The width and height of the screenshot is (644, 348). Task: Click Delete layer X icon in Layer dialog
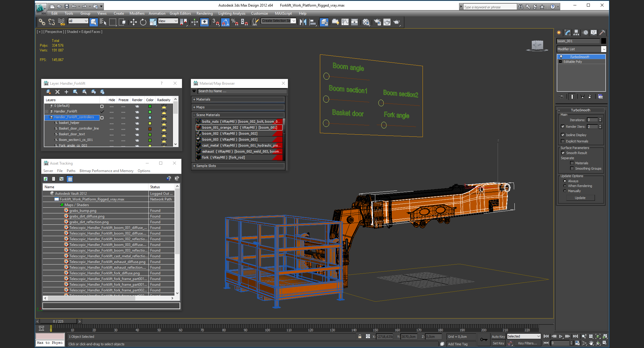pos(57,92)
